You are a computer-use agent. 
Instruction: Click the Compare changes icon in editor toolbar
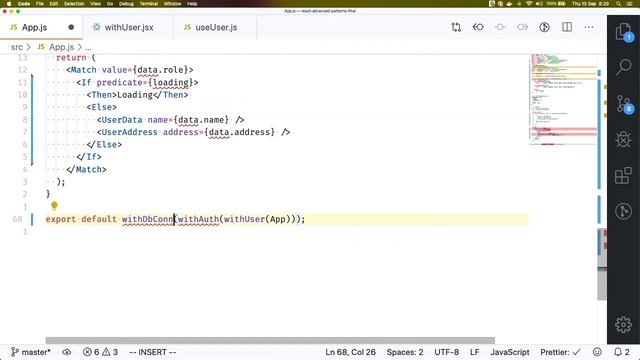tap(456, 27)
